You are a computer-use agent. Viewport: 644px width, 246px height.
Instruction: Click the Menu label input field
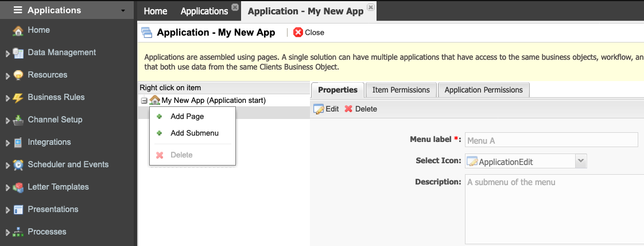(x=552, y=140)
